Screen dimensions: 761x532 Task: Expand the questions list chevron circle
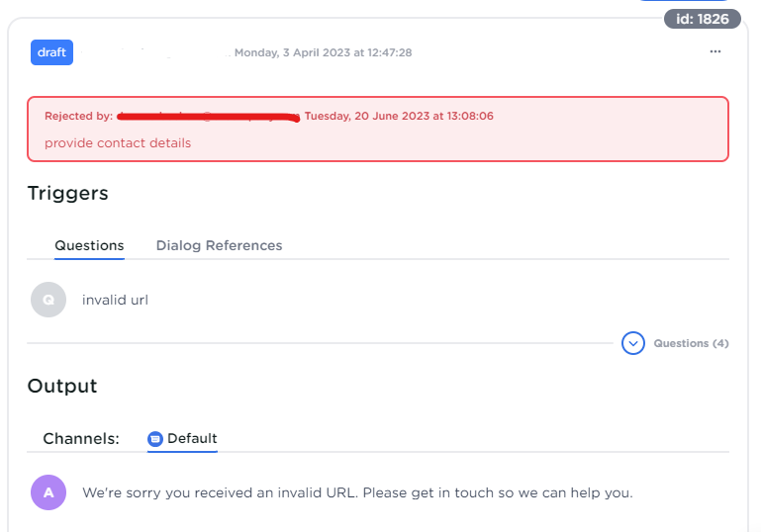click(633, 343)
